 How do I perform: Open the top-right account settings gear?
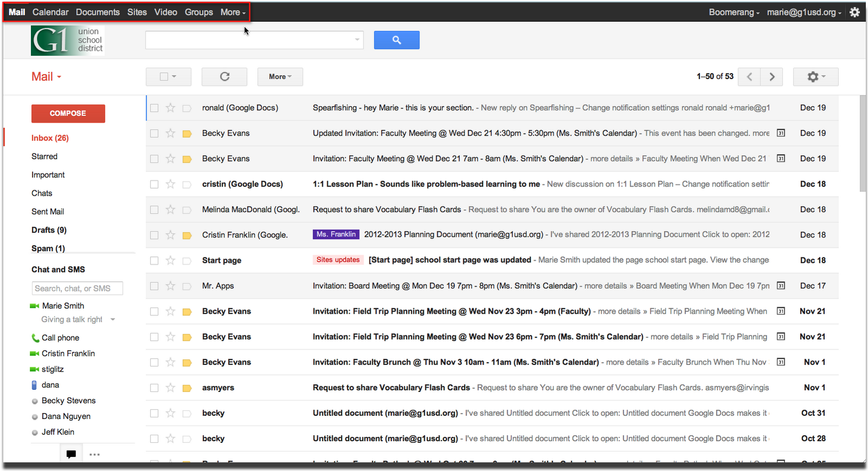854,12
